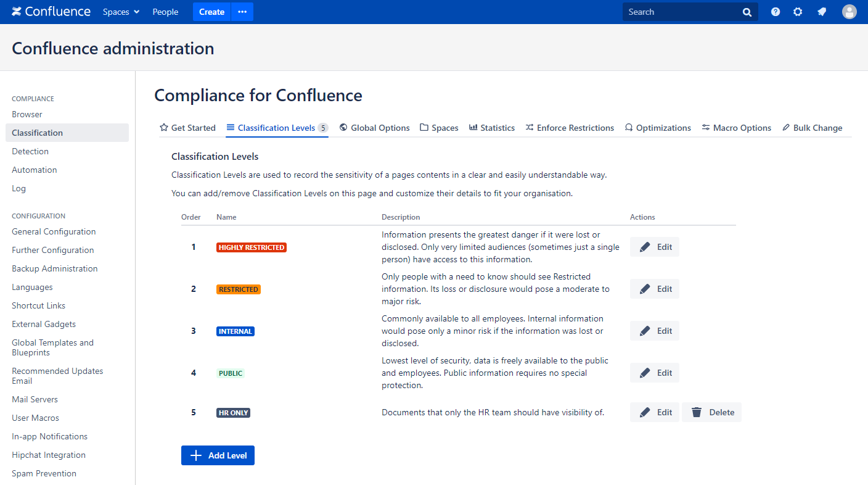Click the Optimizations tab icon

pos(629,128)
